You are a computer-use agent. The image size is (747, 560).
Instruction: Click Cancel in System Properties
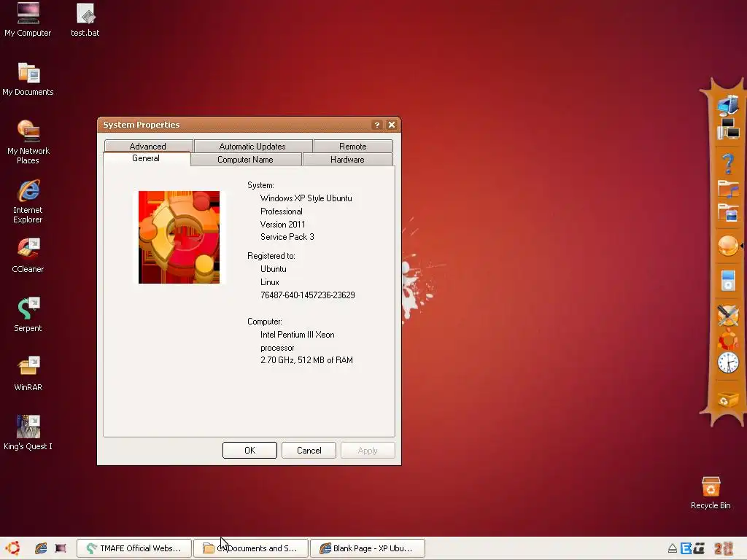(309, 451)
